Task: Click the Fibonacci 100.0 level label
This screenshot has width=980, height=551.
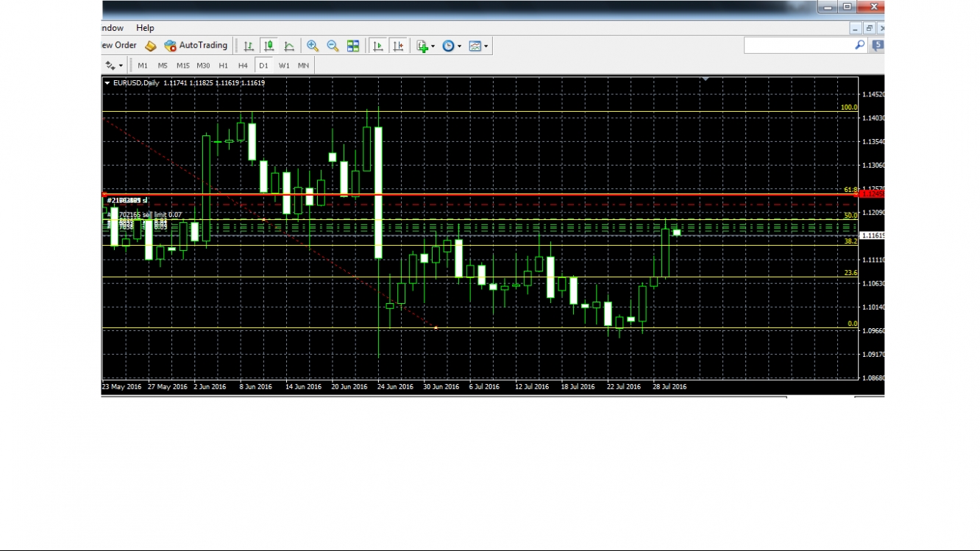Action: (850, 107)
